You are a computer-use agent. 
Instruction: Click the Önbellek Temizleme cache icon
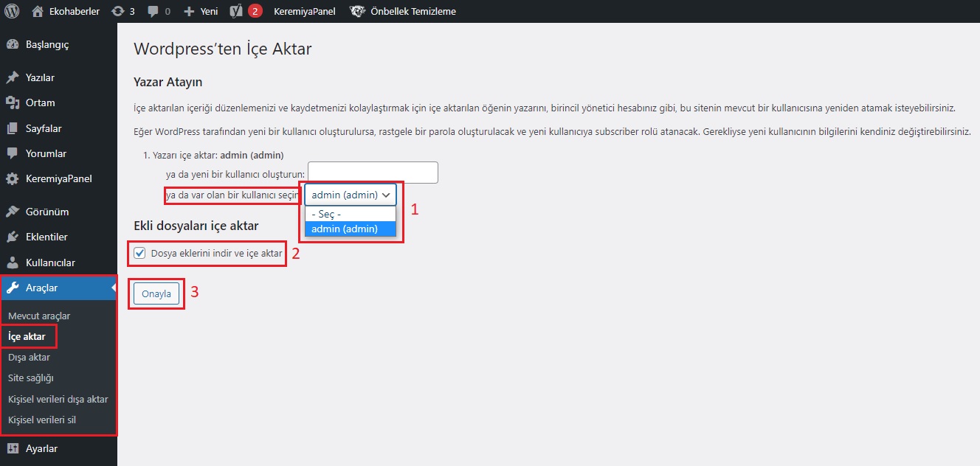click(357, 11)
